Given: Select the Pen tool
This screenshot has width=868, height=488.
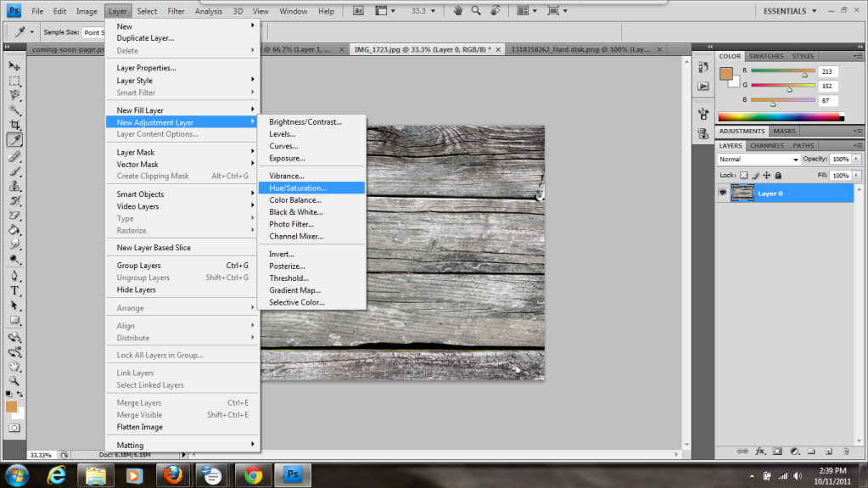Looking at the screenshot, I should (14, 276).
